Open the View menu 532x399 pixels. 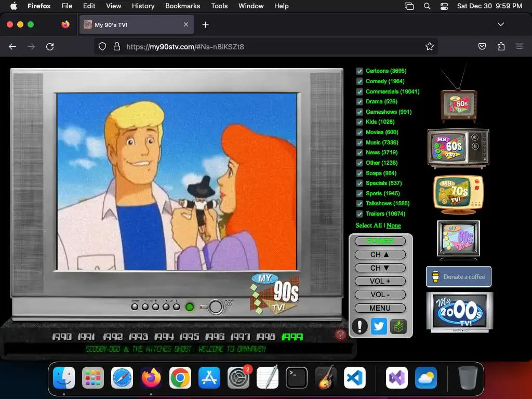click(x=113, y=6)
